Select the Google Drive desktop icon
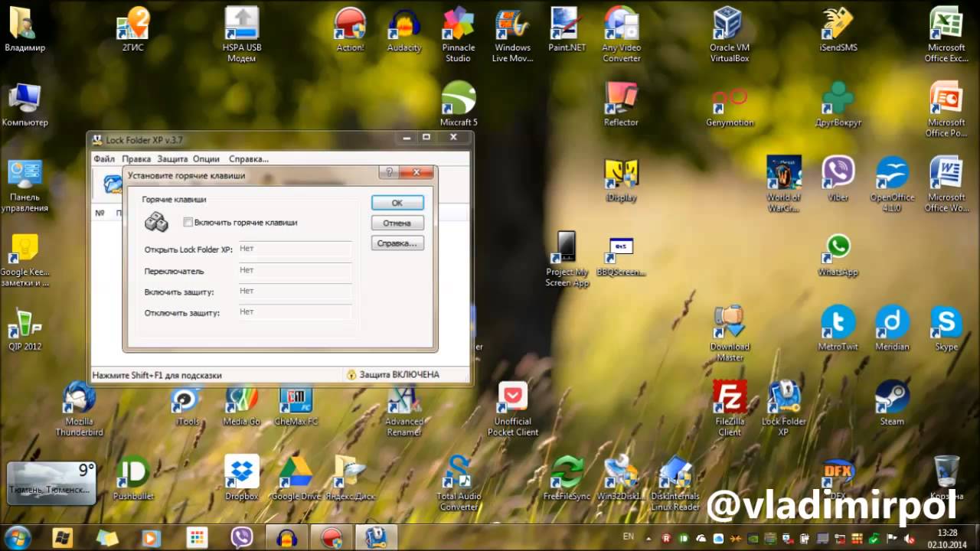 [x=296, y=479]
